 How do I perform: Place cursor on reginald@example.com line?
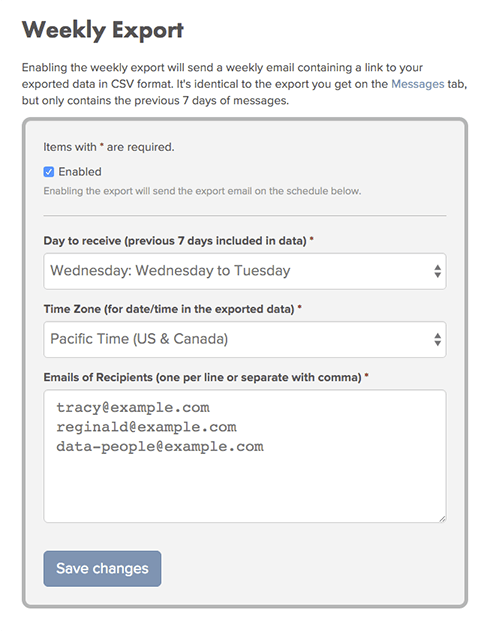pyautogui.click(x=146, y=427)
